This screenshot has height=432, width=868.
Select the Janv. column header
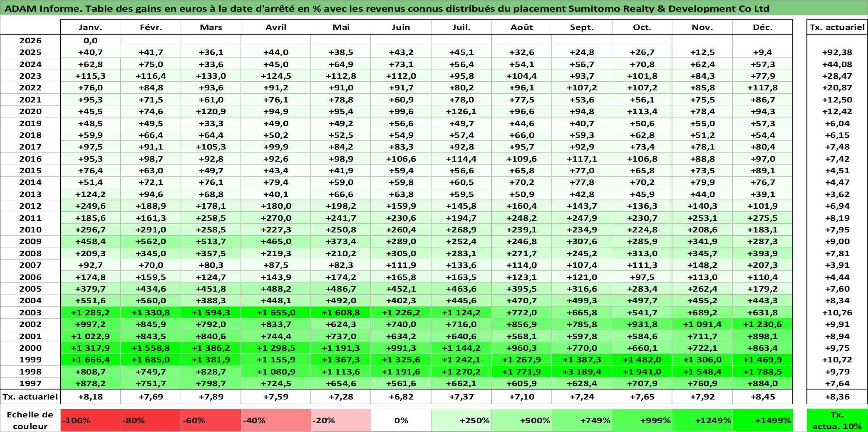[90, 27]
